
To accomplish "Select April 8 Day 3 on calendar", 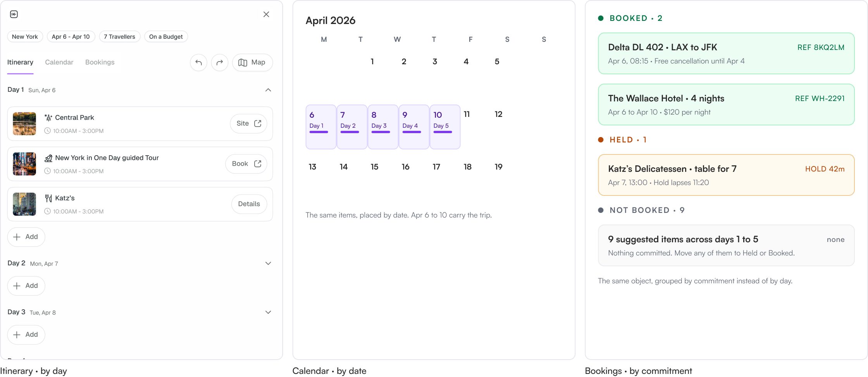I will click(383, 127).
